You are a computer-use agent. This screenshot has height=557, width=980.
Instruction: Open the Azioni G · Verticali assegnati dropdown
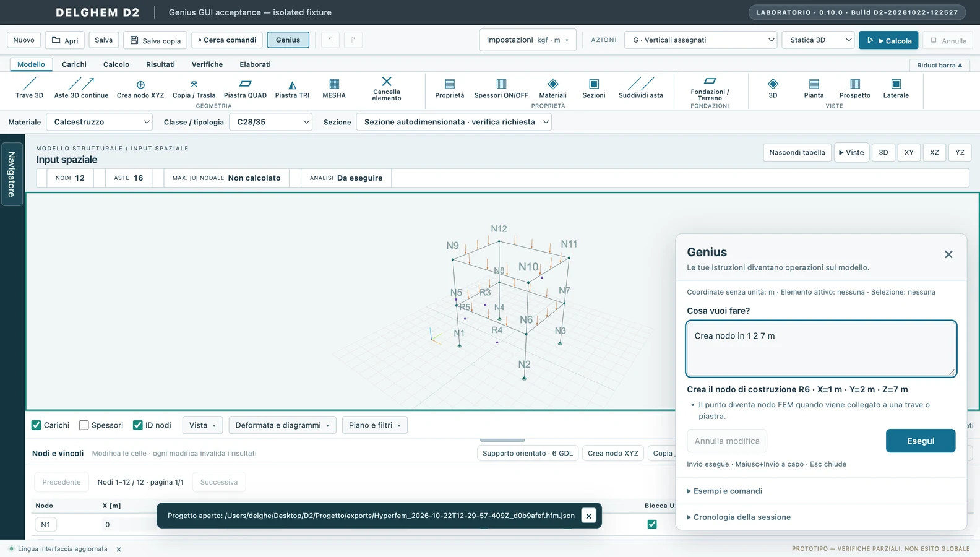coord(701,40)
